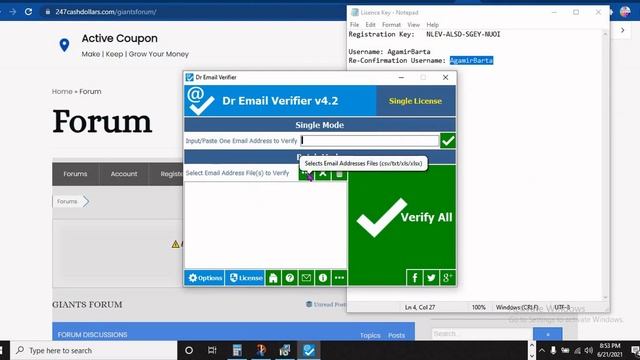Click the browser forward arrow
Screen dimensions: 640x360
point(13,12)
